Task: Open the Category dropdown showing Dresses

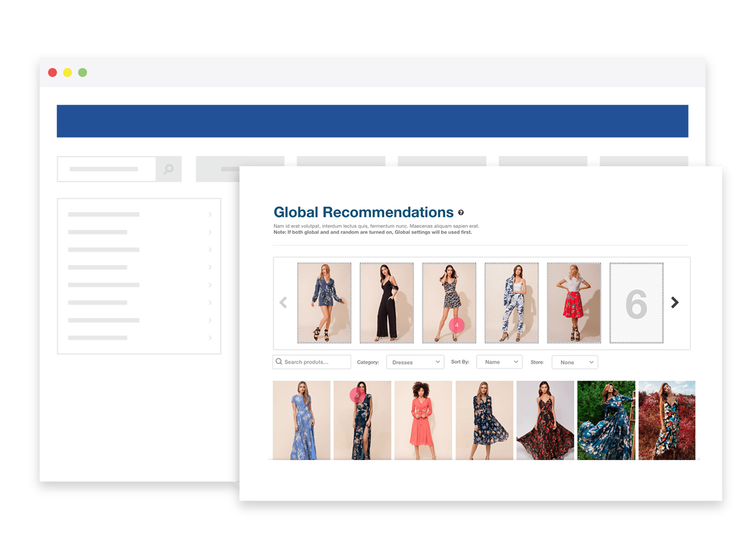Action: coord(415,362)
